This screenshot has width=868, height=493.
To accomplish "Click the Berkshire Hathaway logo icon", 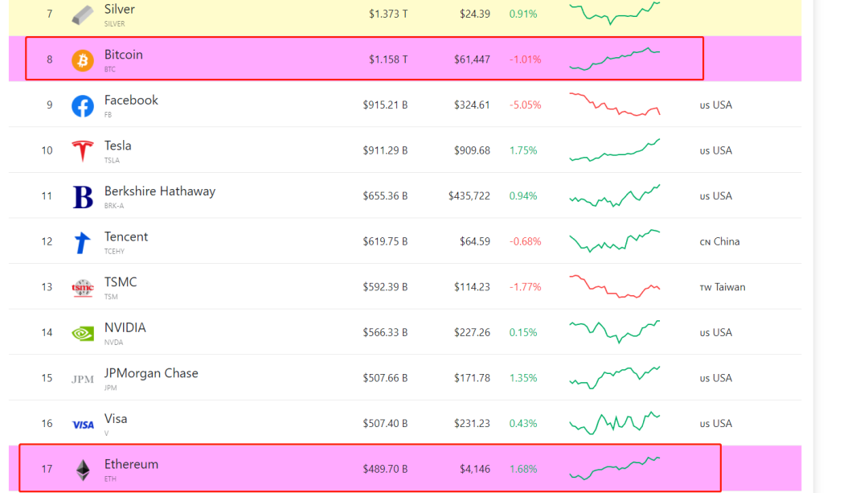I will click(83, 196).
